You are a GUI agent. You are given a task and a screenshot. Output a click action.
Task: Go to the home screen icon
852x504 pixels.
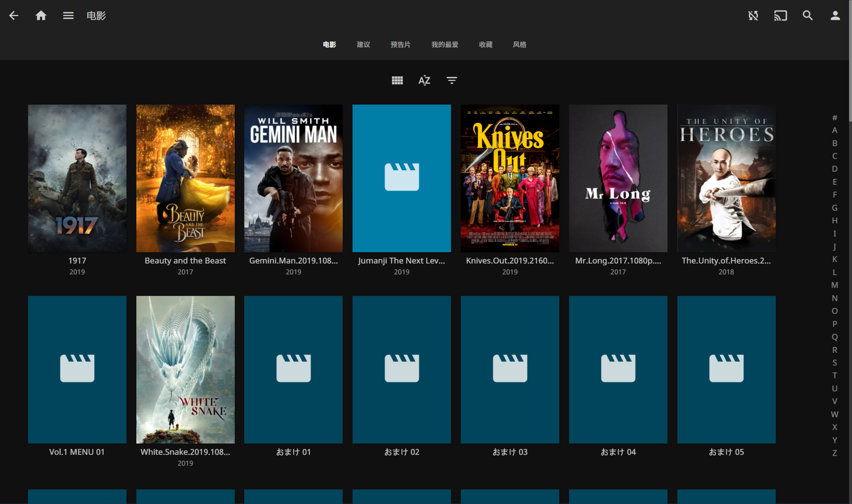point(41,16)
